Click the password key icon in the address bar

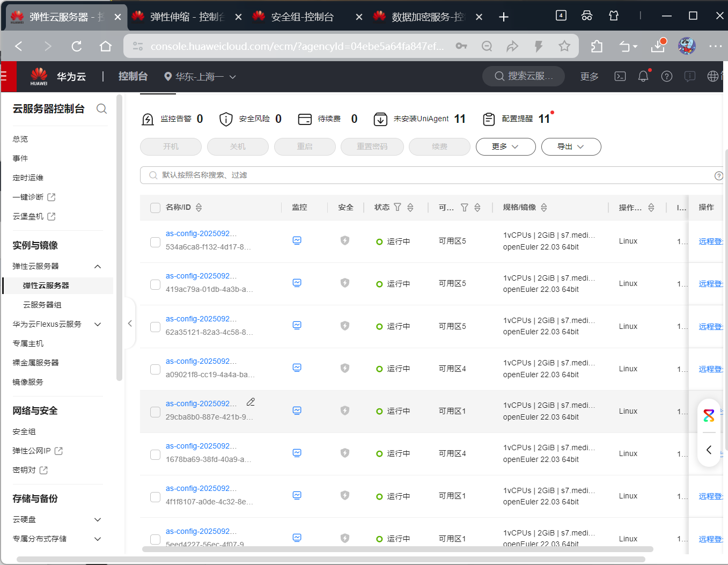click(x=461, y=46)
